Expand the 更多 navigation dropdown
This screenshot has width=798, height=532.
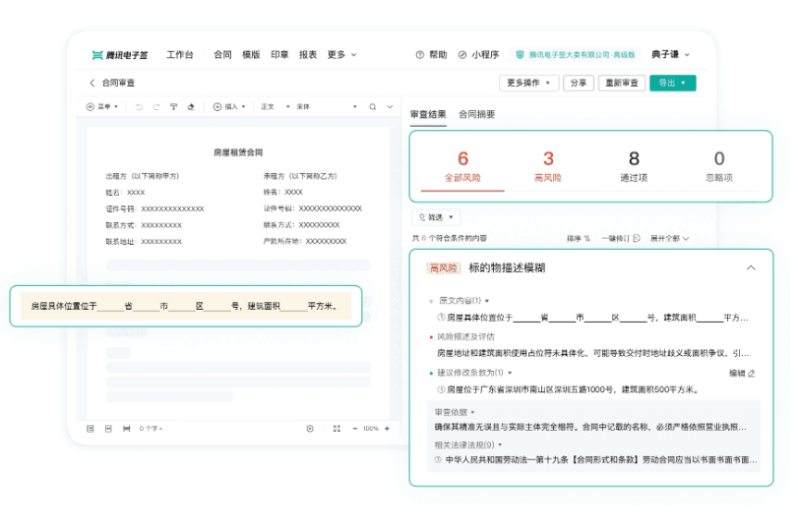[341, 54]
